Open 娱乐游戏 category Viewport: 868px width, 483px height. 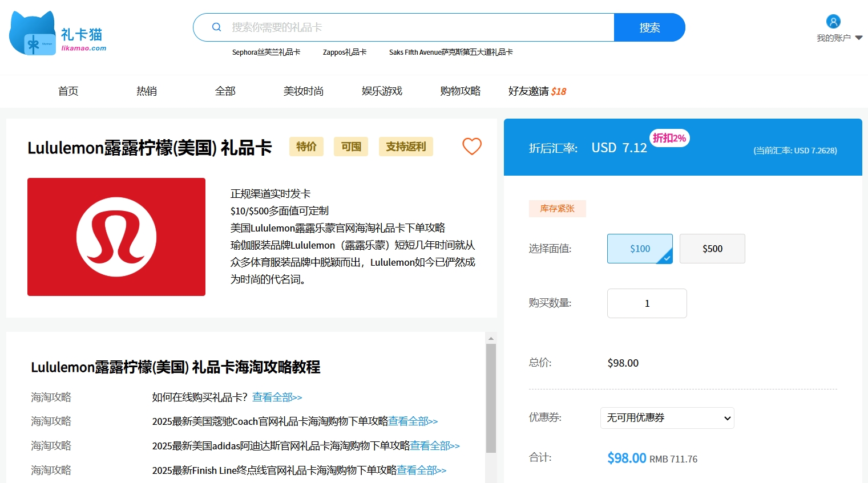(382, 91)
